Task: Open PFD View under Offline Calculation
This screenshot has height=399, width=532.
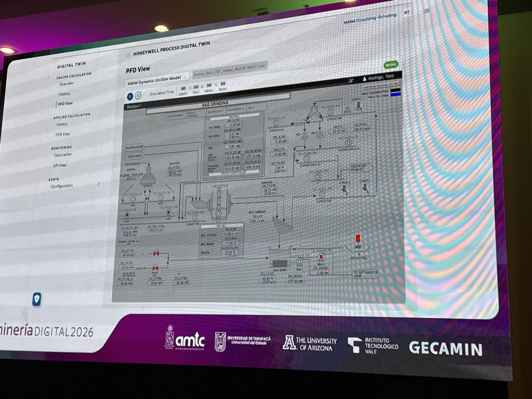Action: (63, 134)
